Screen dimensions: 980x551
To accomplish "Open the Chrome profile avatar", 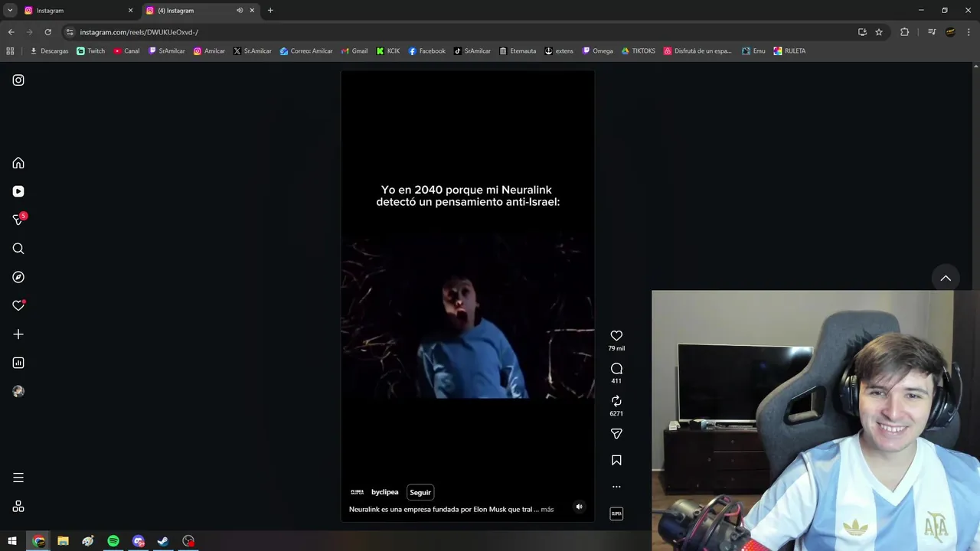I will (x=950, y=32).
